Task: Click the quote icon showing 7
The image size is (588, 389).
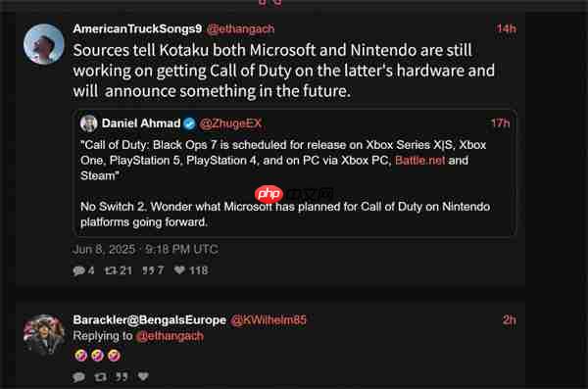Action: 147,270
